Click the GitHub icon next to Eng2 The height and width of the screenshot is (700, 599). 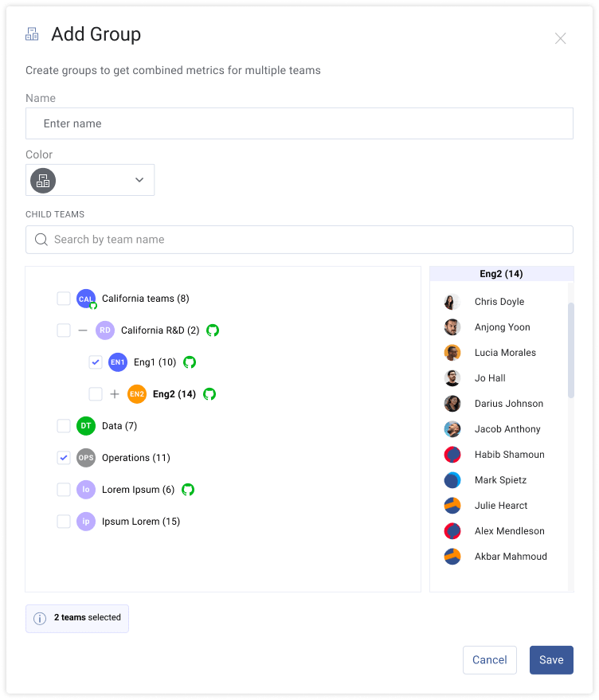[x=209, y=393]
